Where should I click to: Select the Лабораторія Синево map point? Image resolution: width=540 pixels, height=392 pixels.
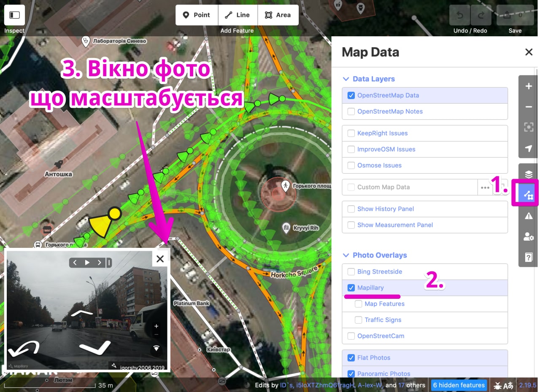pyautogui.click(x=86, y=41)
